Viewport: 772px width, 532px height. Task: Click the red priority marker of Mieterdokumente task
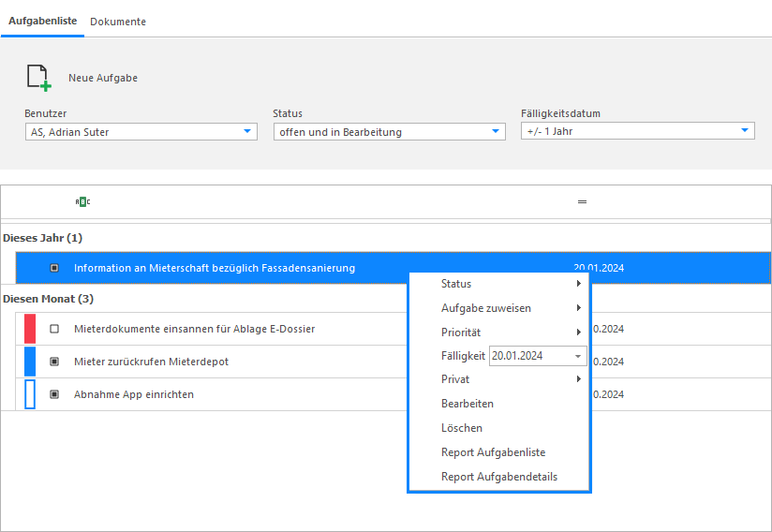[30, 329]
